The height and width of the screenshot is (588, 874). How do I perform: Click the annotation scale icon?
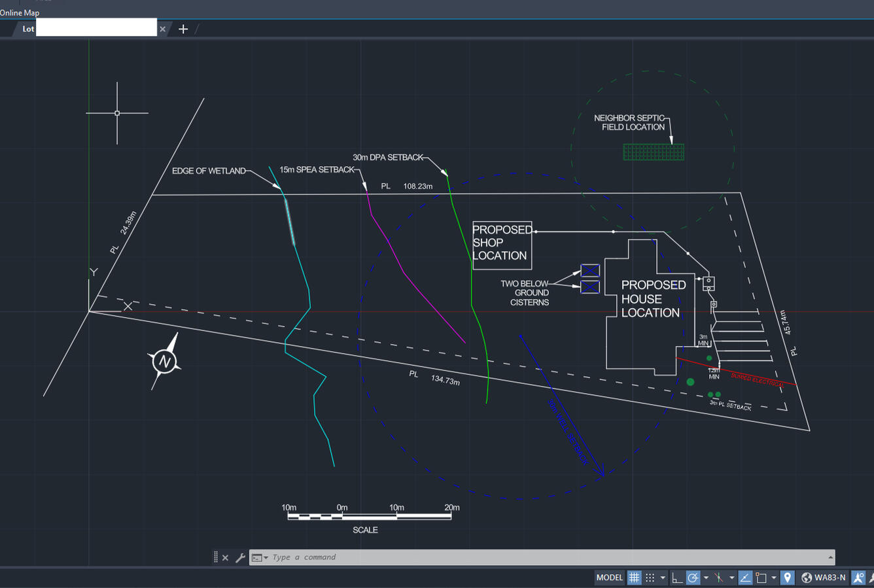pos(858,578)
